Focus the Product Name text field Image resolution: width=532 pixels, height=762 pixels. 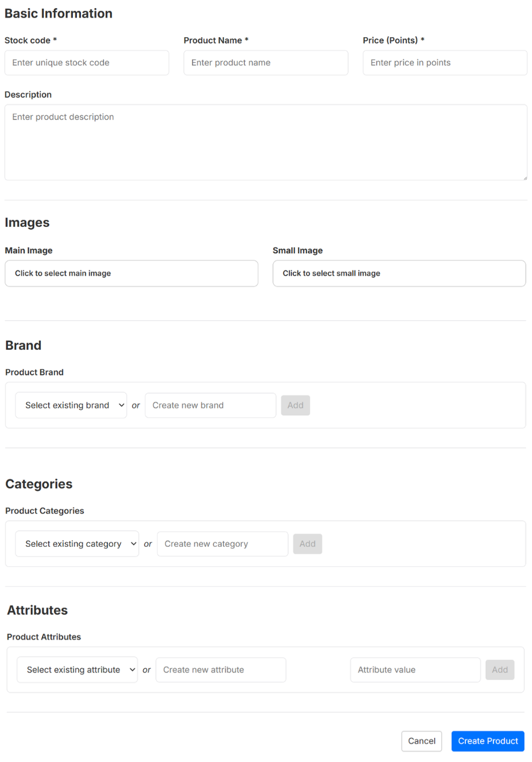coord(266,63)
